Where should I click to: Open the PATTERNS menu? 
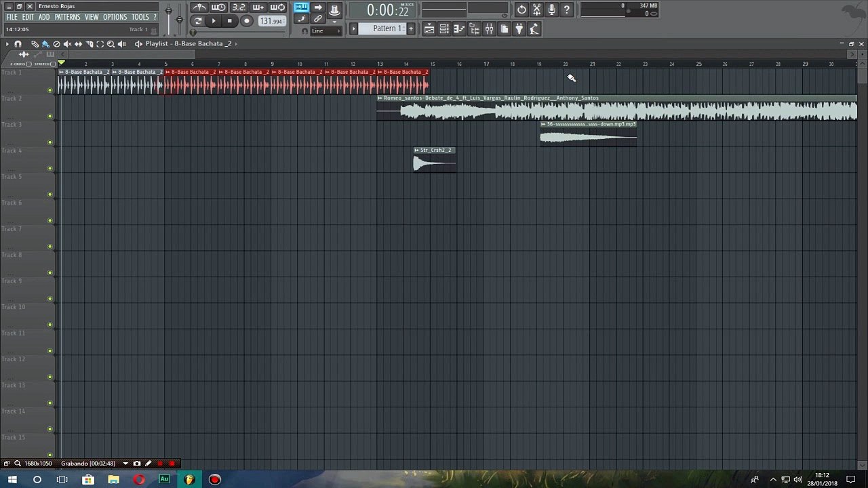[x=67, y=17]
